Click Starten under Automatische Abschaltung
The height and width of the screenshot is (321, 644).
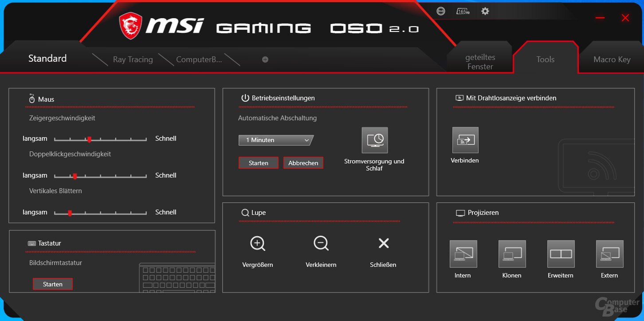259,163
